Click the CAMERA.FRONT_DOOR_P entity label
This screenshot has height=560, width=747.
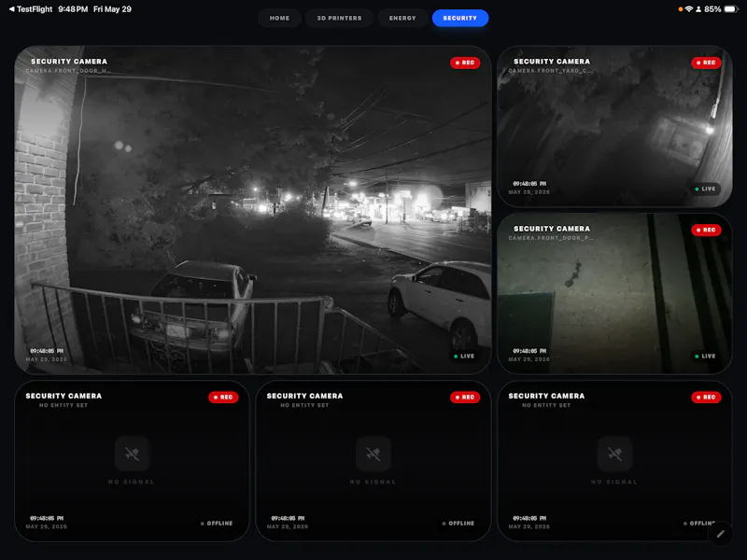click(x=551, y=238)
